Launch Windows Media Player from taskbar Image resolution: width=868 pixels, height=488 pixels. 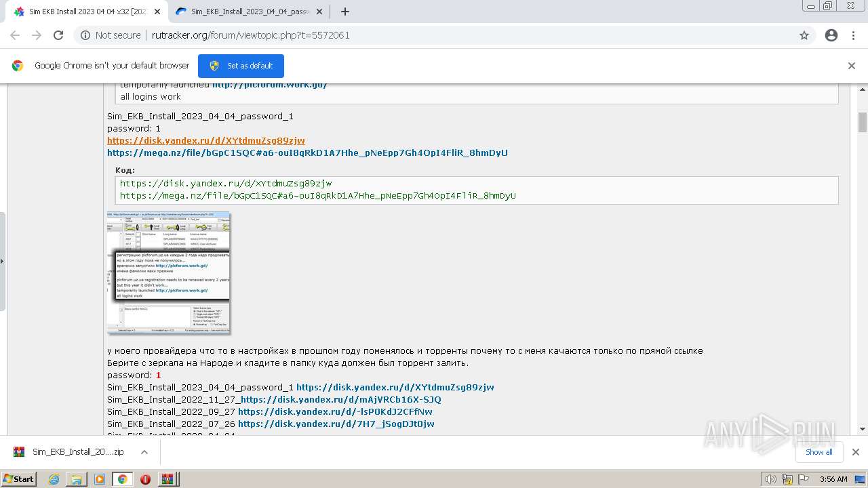pyautogui.click(x=100, y=479)
